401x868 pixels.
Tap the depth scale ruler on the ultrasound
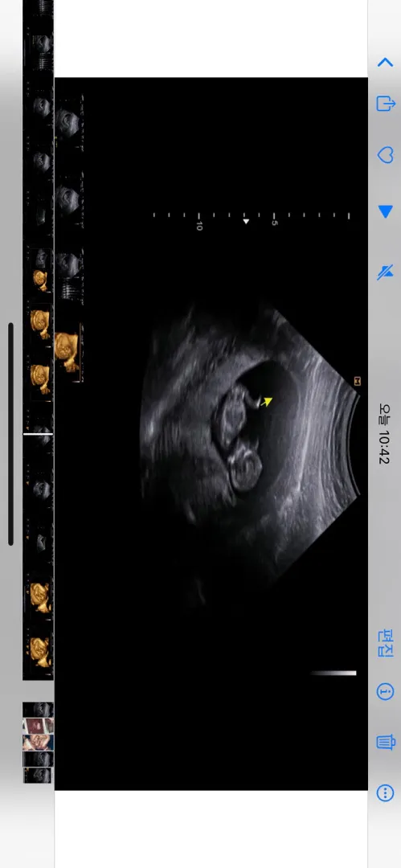coord(252,217)
